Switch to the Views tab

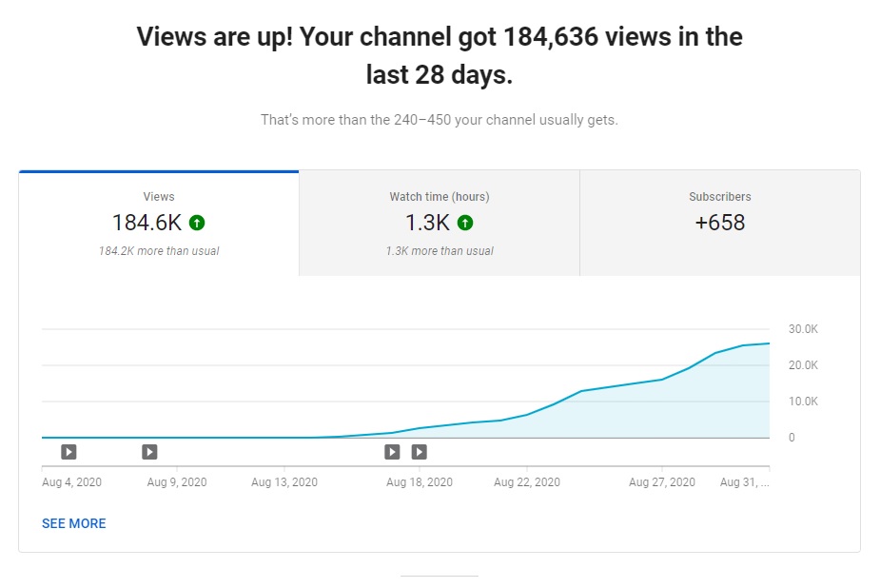coord(159,224)
